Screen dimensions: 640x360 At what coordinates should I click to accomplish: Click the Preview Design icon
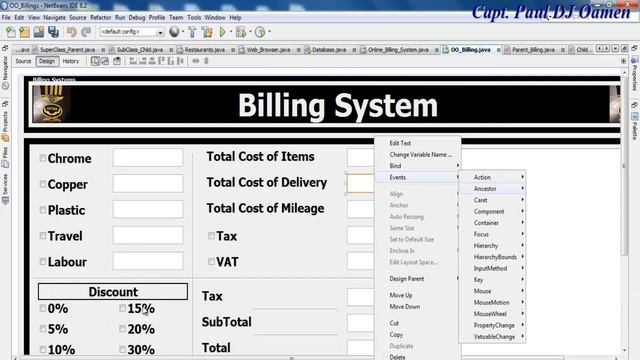[x=117, y=61]
